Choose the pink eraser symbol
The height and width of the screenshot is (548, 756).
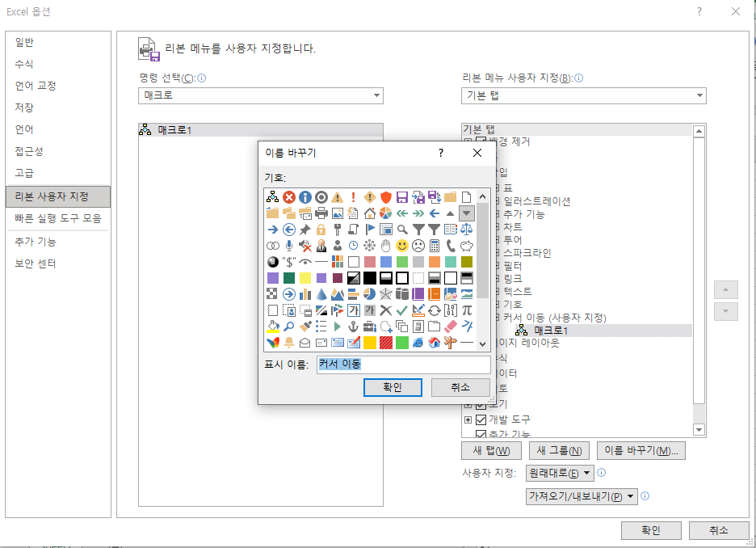pos(451,327)
